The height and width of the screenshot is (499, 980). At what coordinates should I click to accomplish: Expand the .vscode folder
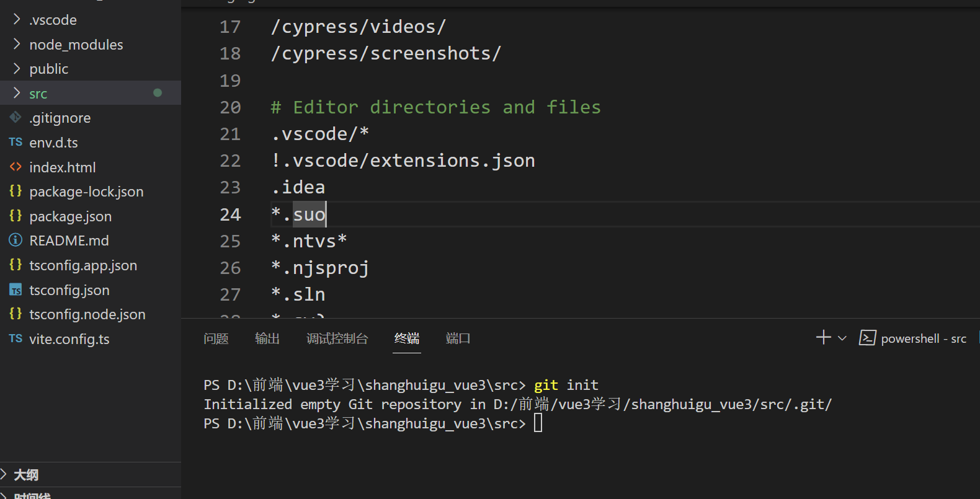17,20
